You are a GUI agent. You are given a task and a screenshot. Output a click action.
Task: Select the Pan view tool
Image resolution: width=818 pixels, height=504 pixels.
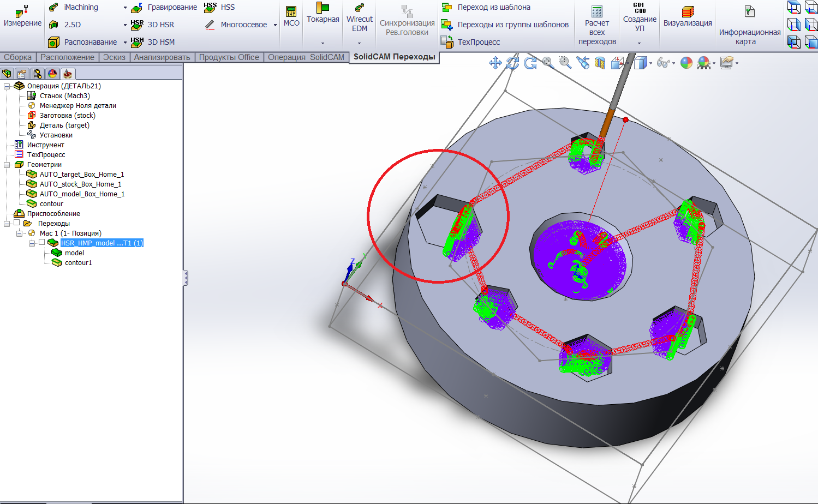pos(495,63)
